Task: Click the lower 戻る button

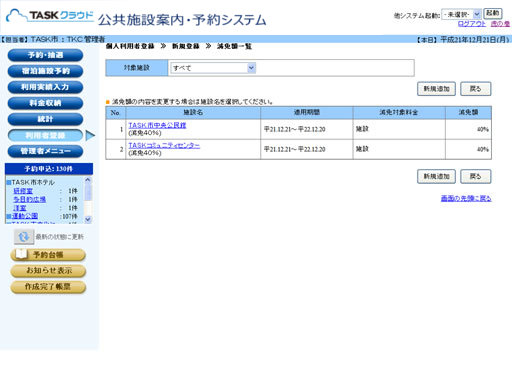Action: click(x=476, y=176)
